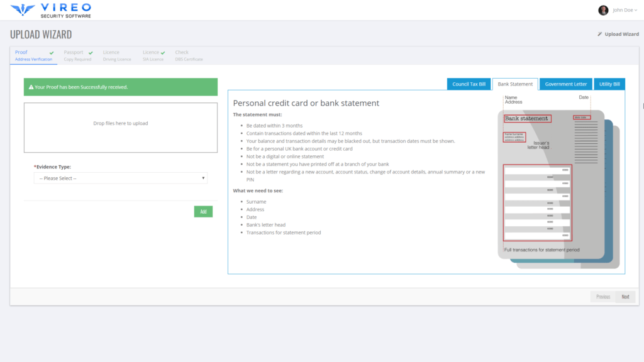Screen dimensions: 644x362
Task: Click the SIA Licence checkmark icon
Action: tap(162, 52)
